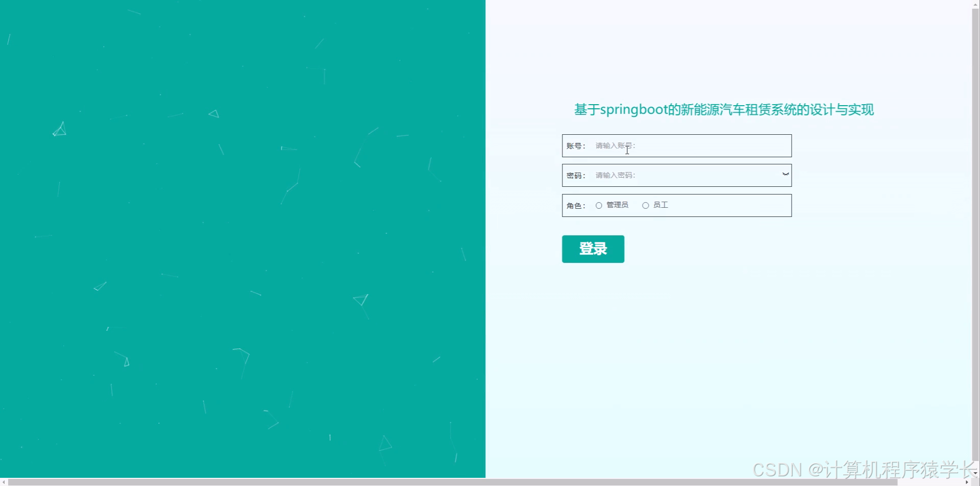The image size is (980, 486).
Task: Click the 角色 role selection box
Action: [x=676, y=205]
